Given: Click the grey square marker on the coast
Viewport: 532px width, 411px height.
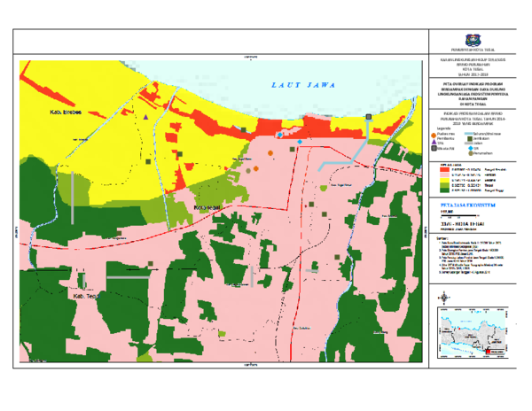Looking at the screenshot, I should pyautogui.click(x=369, y=117).
